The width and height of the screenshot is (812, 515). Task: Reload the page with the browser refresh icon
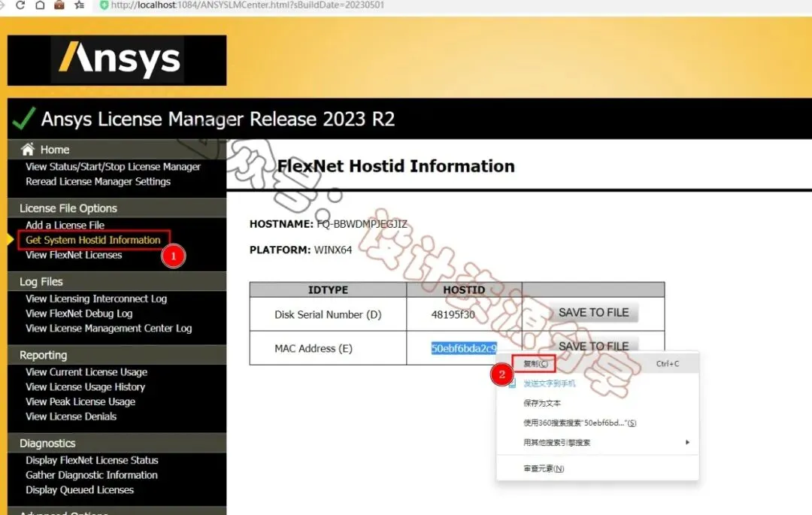tap(20, 5)
